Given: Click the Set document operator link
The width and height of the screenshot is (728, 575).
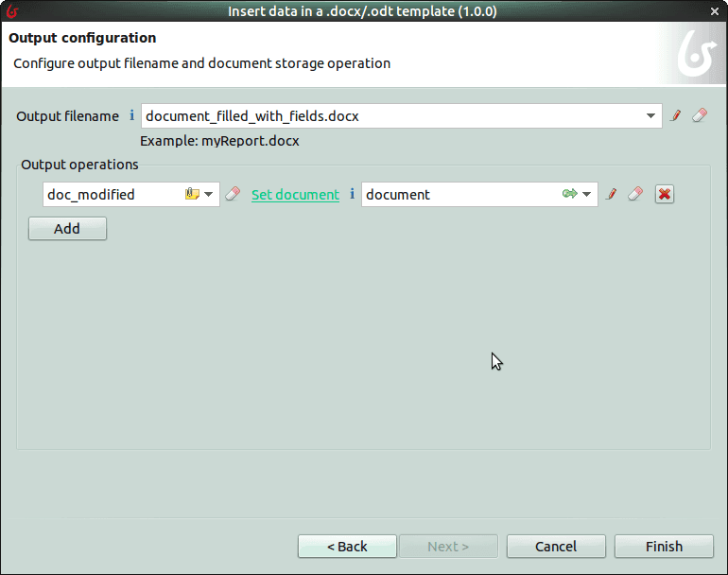Looking at the screenshot, I should [295, 195].
